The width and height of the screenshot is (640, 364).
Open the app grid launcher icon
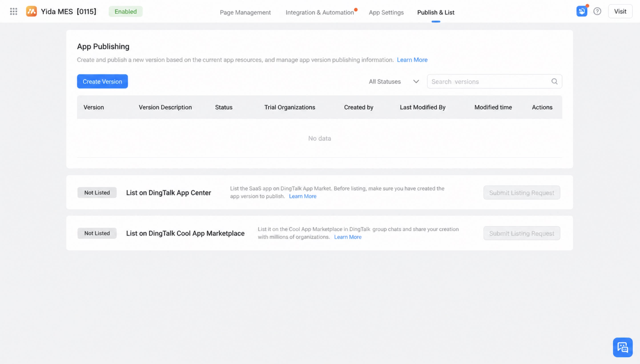[x=14, y=11]
